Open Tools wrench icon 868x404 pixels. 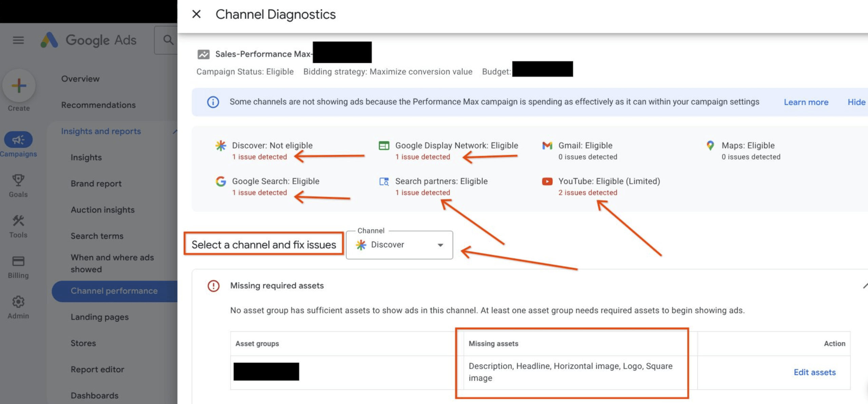(18, 221)
